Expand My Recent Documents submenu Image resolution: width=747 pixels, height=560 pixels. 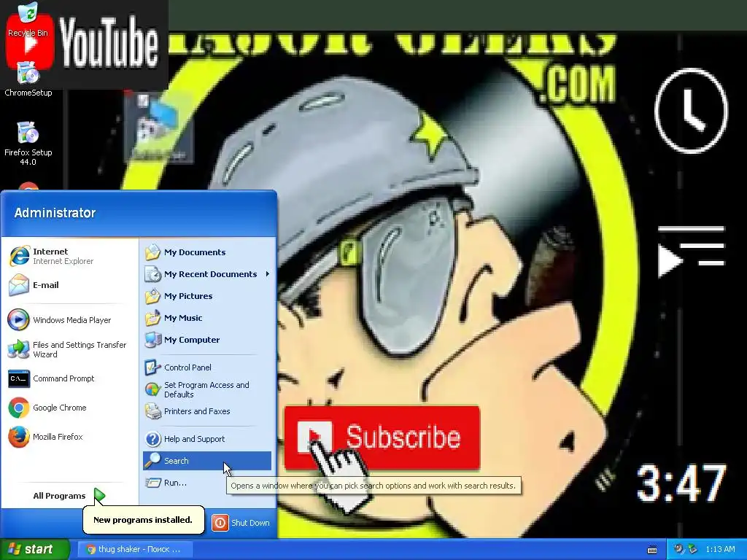pos(206,274)
